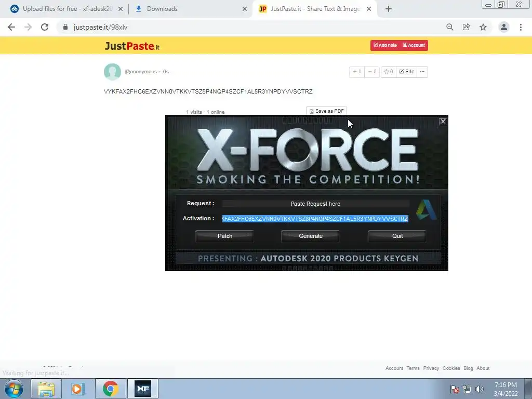Click the JustPaste.it logo
This screenshot has height=399, width=532.
coord(132,46)
